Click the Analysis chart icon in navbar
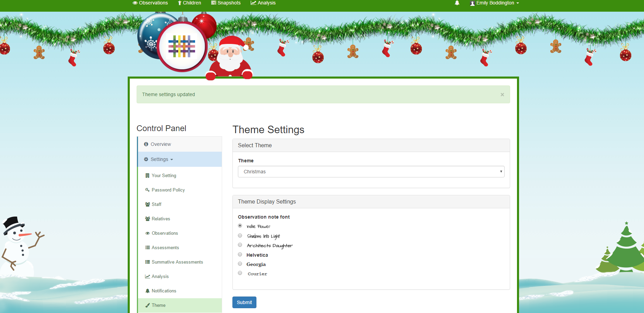The height and width of the screenshot is (313, 644). [253, 3]
